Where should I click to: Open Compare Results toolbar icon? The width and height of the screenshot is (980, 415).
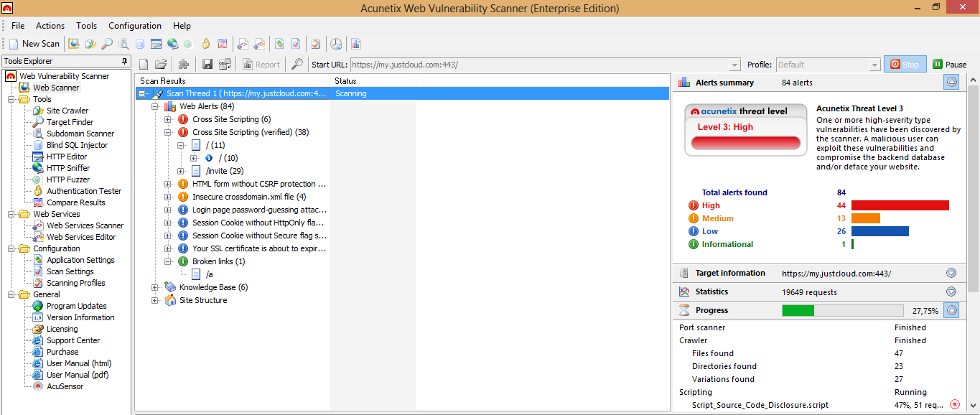tap(223, 44)
